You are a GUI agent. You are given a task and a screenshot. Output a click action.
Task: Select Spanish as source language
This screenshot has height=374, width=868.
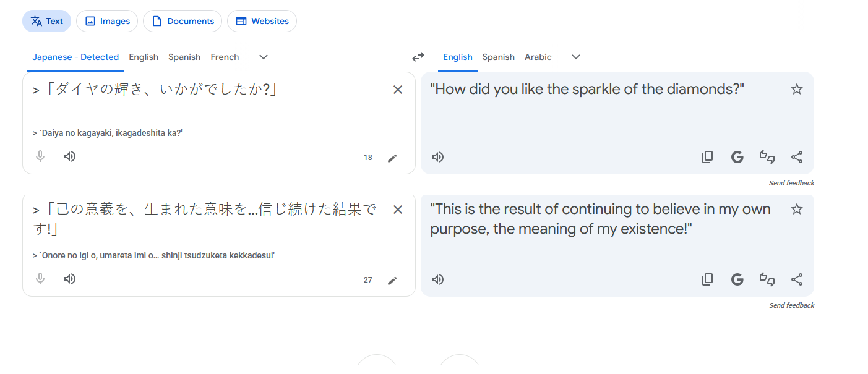click(184, 57)
